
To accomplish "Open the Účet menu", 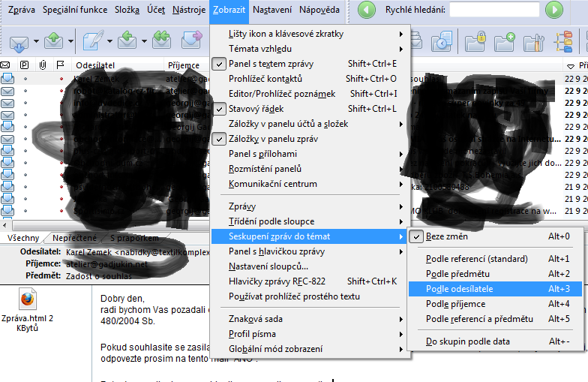I will (x=156, y=10).
